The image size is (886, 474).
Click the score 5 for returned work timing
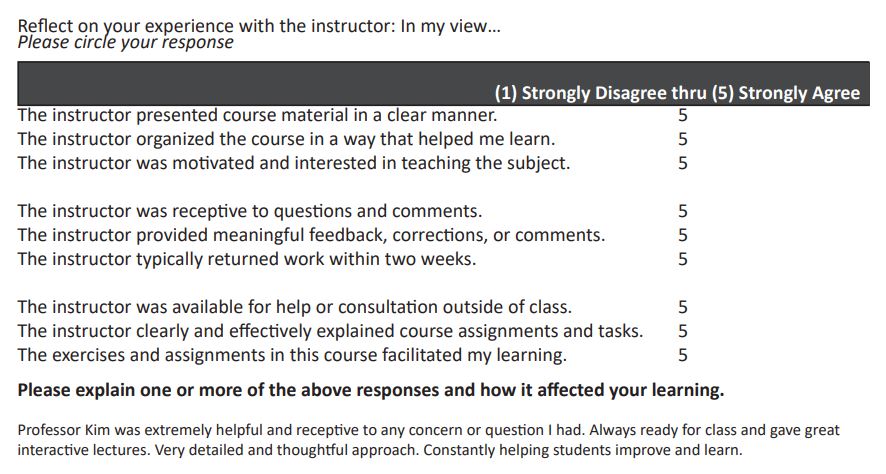tap(683, 259)
